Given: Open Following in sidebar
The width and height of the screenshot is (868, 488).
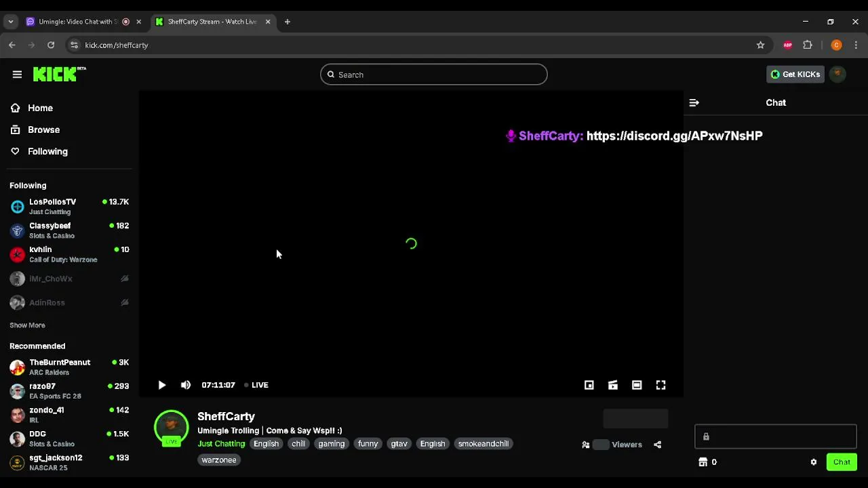Looking at the screenshot, I should point(47,151).
